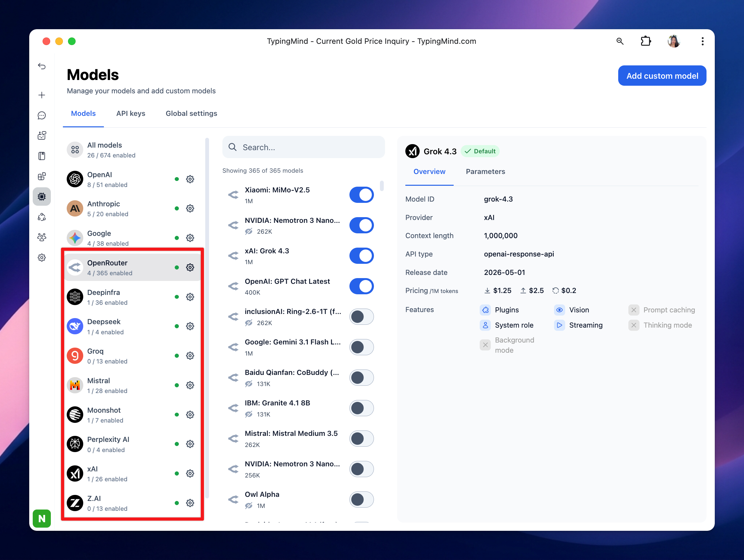The width and height of the screenshot is (744, 560).
Task: Open Perplexity AI provider settings gear
Action: pos(190,444)
